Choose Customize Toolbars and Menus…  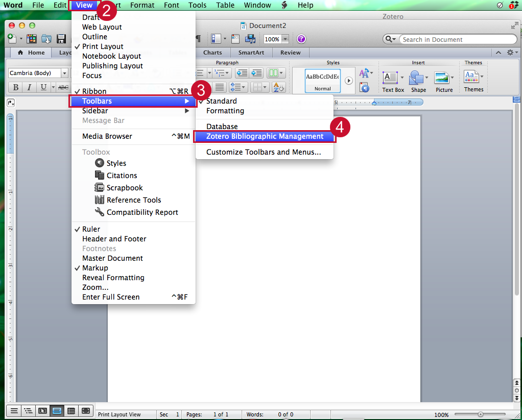265,152
